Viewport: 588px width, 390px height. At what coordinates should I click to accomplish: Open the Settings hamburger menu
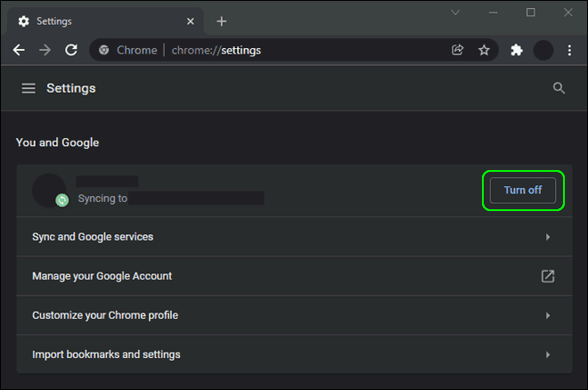tap(29, 88)
